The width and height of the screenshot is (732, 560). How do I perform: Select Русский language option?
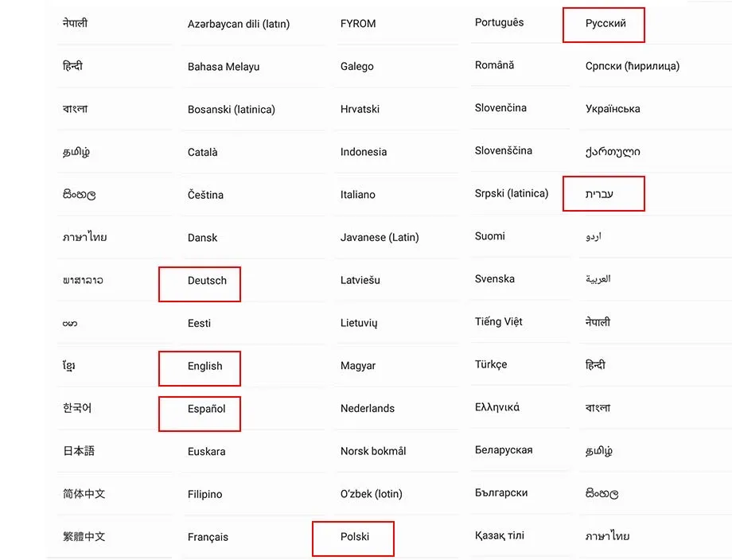point(605,23)
